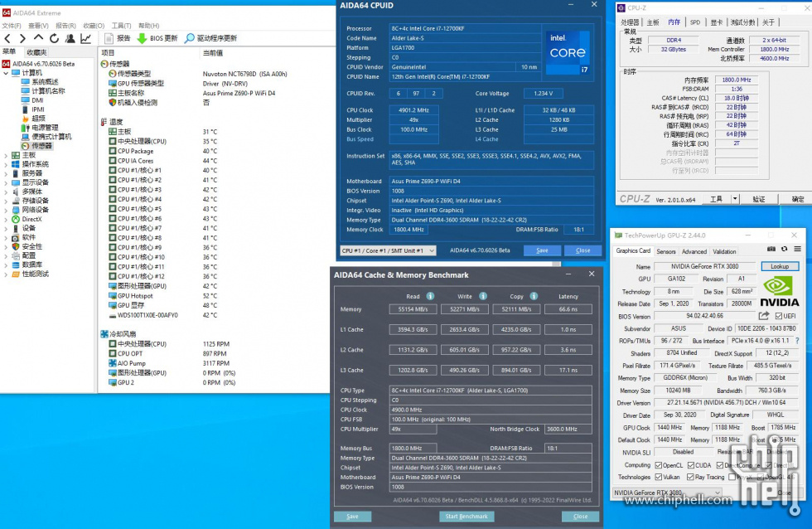Open CPU-Z 工具 dropdown arrow
Viewport: 812px width, 529px height.
click(734, 199)
